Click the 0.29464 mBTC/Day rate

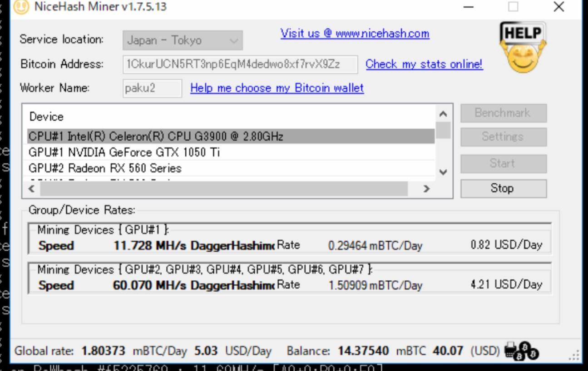pos(375,246)
